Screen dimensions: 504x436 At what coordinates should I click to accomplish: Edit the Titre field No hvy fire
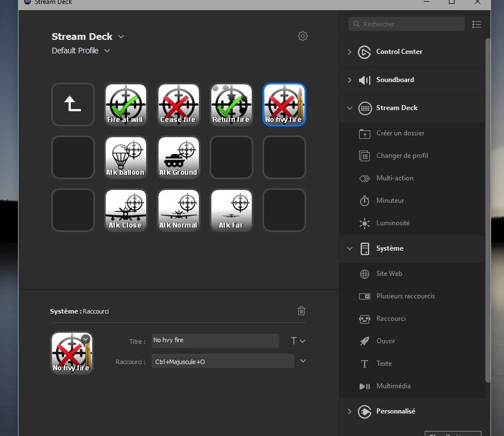point(215,340)
